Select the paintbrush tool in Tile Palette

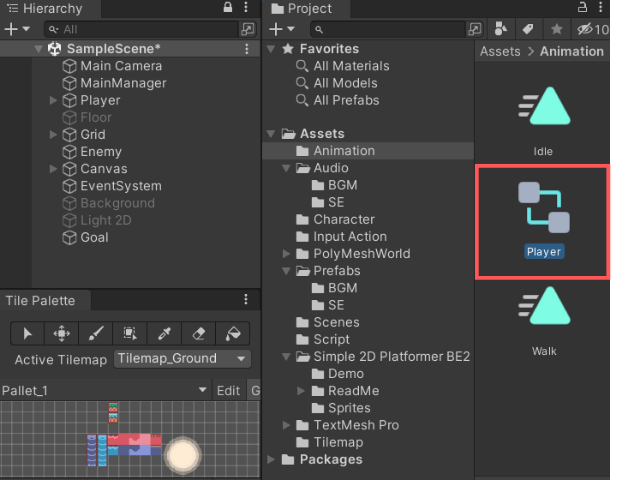[x=96, y=334]
